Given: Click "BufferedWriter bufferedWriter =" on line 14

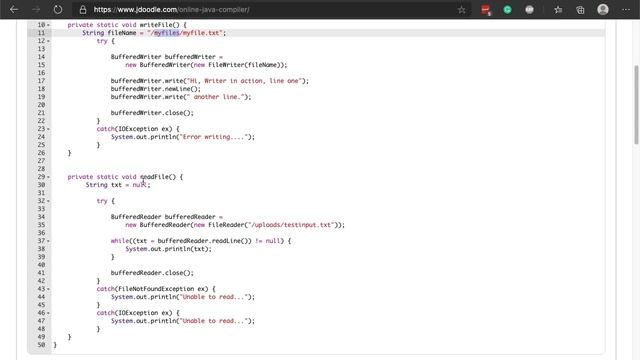Looking at the screenshot, I should tap(167, 57).
